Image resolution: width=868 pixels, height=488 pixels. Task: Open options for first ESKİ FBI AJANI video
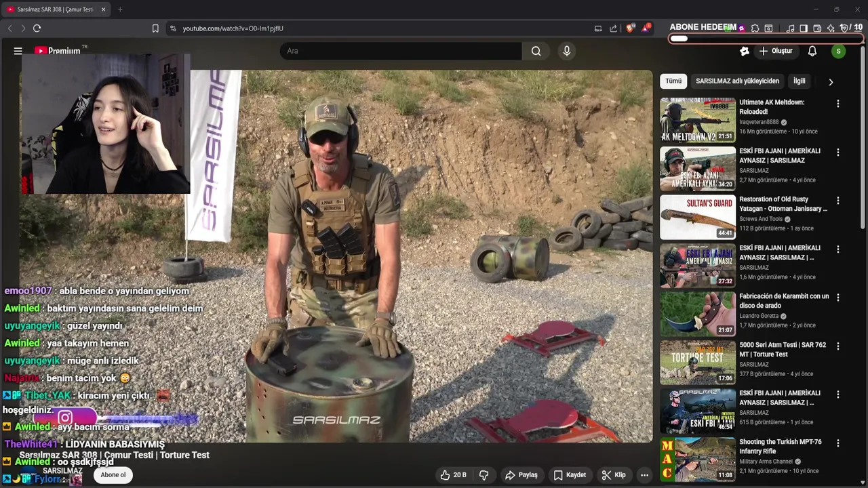(x=838, y=152)
